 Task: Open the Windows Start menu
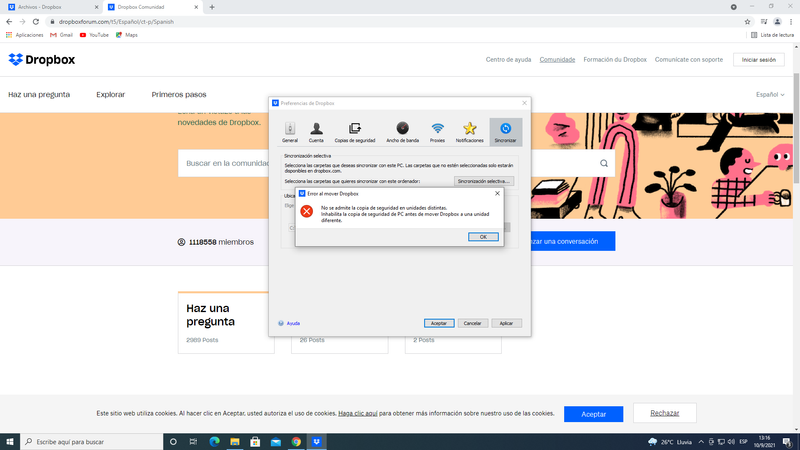tap(10, 442)
